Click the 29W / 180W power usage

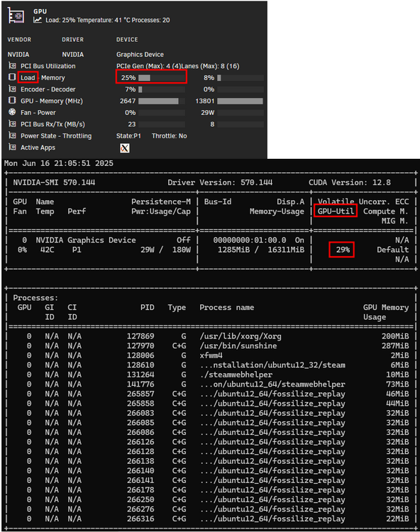(x=165, y=250)
